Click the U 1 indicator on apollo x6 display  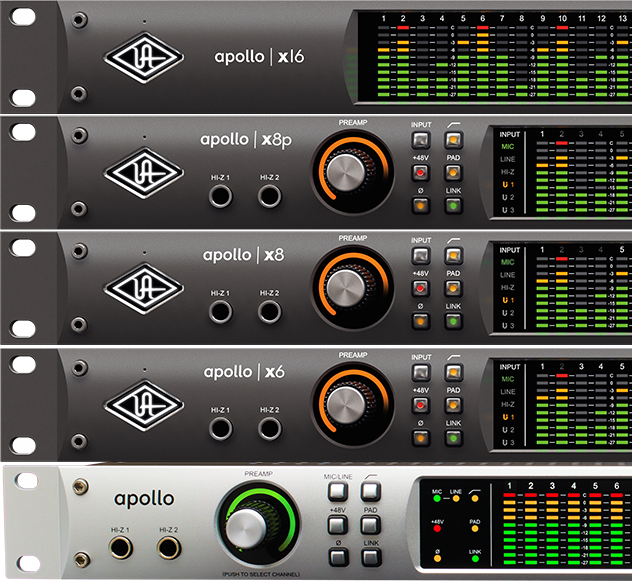(x=507, y=417)
